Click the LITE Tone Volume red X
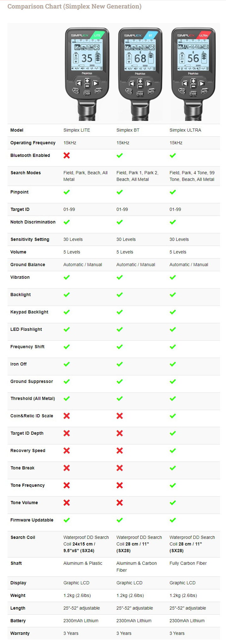 [67, 503]
